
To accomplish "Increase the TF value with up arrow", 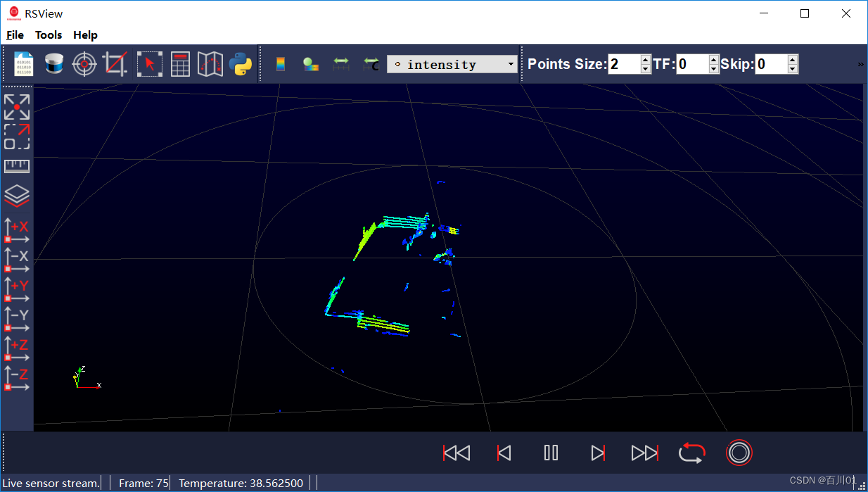I will [714, 60].
